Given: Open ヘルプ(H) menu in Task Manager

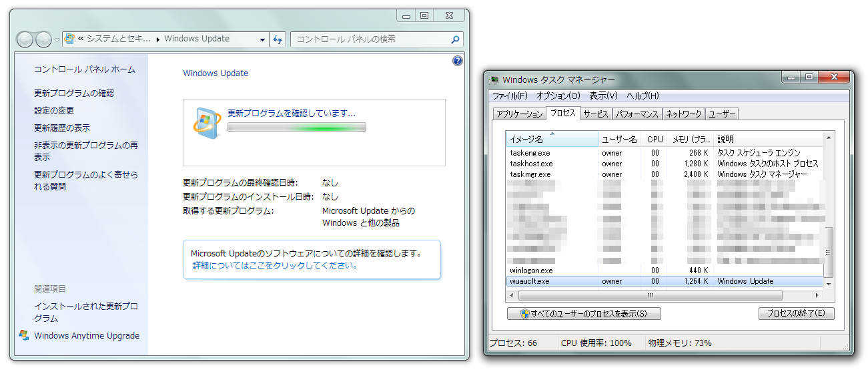Looking at the screenshot, I should coord(642,96).
